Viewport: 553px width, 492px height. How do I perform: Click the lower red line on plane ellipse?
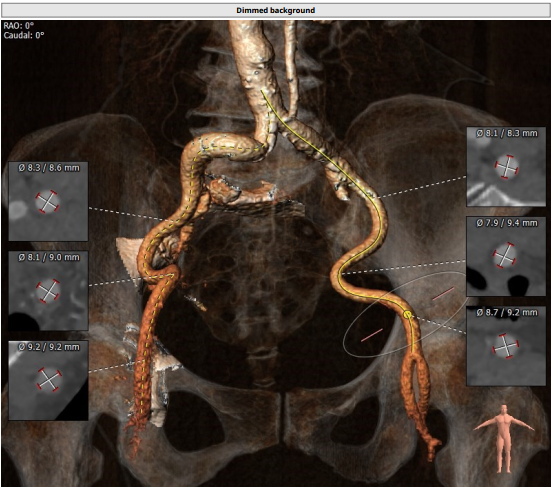372,335
